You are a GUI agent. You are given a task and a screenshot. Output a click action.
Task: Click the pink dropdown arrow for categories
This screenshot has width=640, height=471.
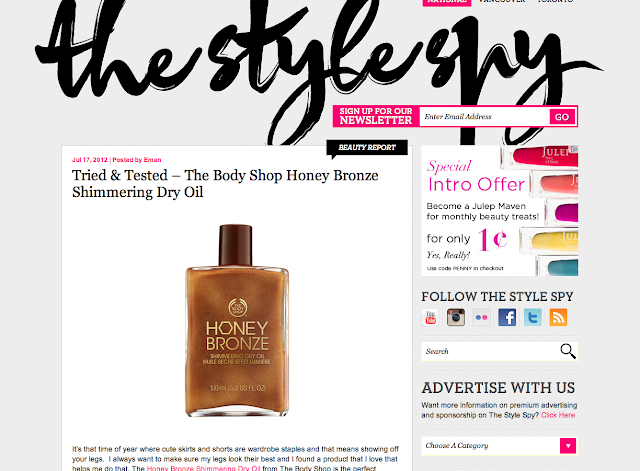pyautogui.click(x=568, y=446)
